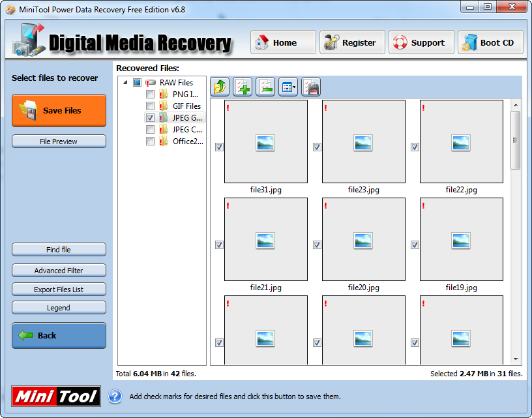The height and width of the screenshot is (418, 532).
Task: Click the file20.jpg file name
Action: (x=363, y=288)
